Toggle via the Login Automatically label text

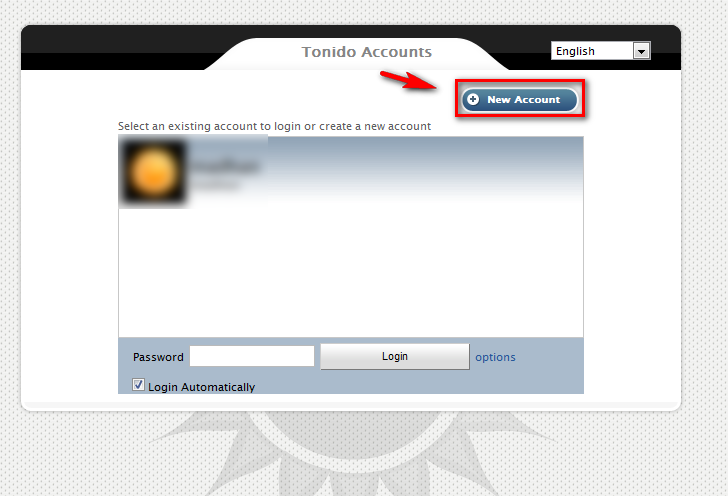pyautogui.click(x=202, y=387)
